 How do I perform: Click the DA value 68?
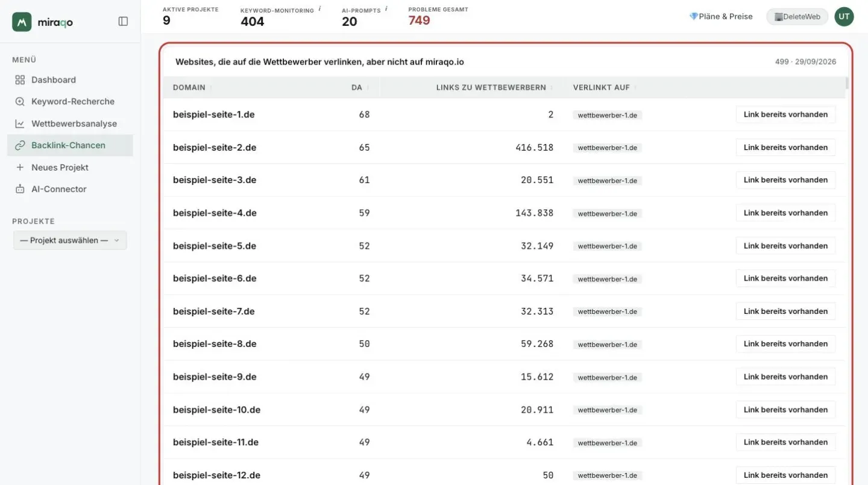click(x=364, y=114)
